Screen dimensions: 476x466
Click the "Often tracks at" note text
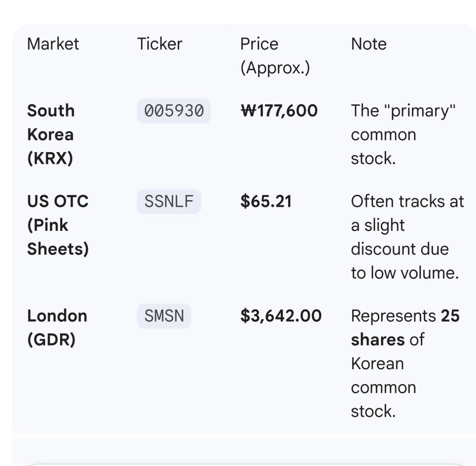pos(407,201)
